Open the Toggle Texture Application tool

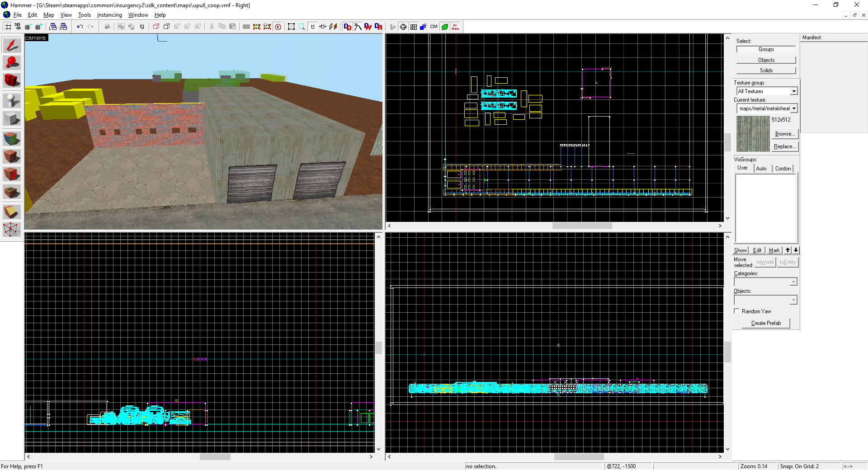[x=12, y=138]
